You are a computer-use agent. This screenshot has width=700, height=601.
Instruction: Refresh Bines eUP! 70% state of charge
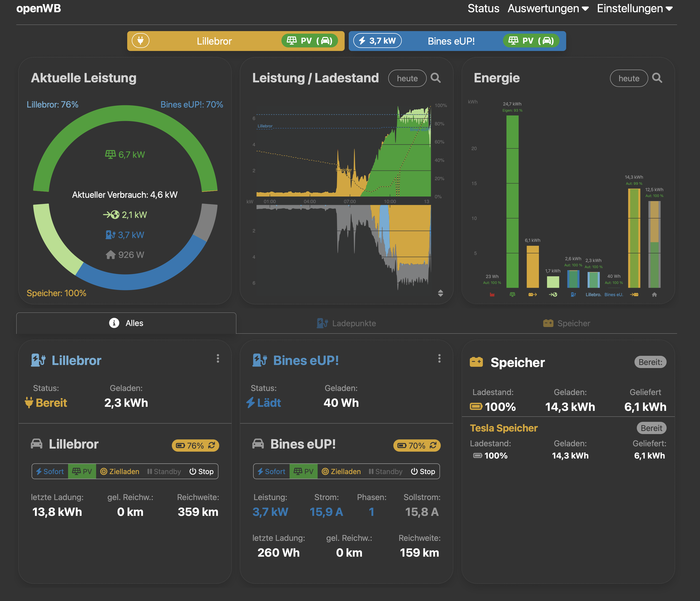pos(433,445)
